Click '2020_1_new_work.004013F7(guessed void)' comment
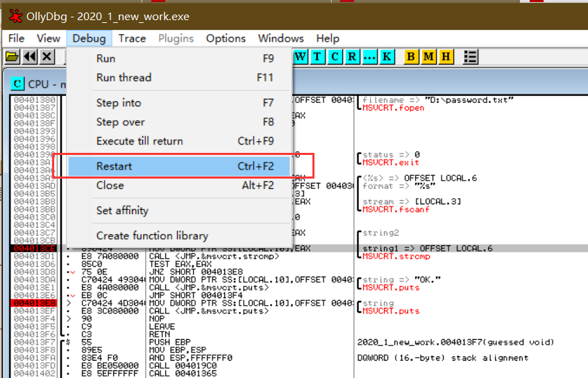 [x=455, y=343]
